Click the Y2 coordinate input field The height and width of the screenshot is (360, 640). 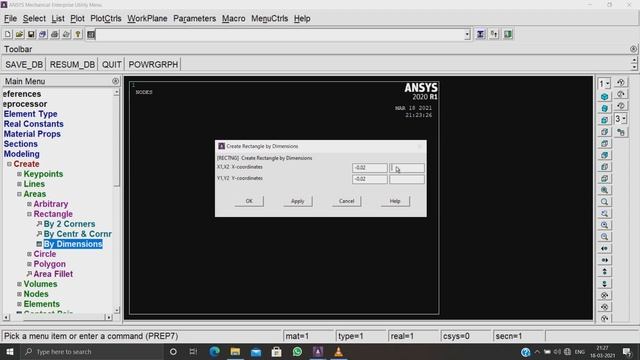pos(407,179)
